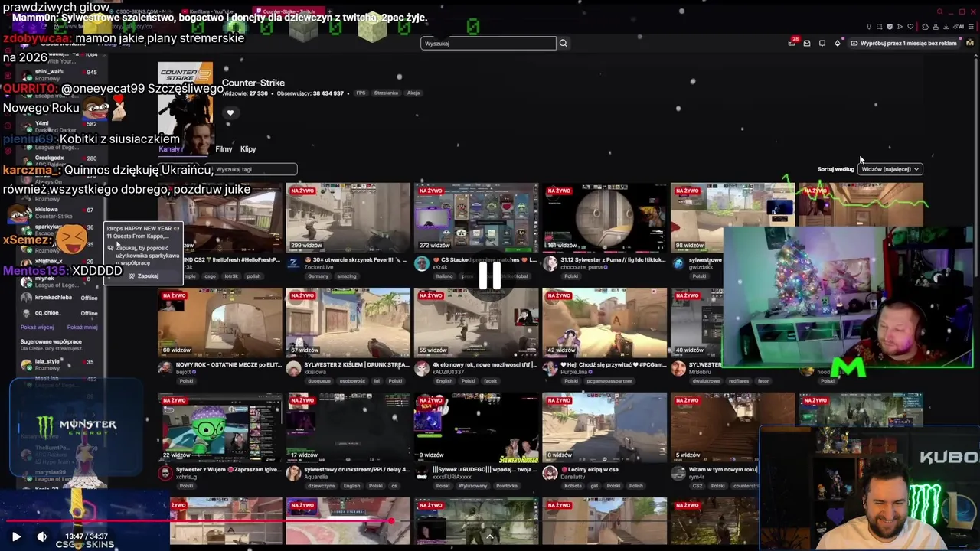The width and height of the screenshot is (980, 551).
Task: Click the Akcja tag
Action: (413, 93)
